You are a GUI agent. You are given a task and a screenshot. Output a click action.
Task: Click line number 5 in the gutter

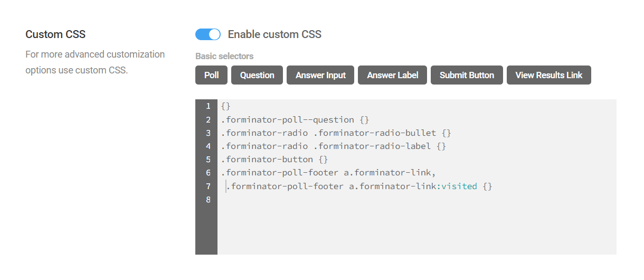pyautogui.click(x=209, y=159)
